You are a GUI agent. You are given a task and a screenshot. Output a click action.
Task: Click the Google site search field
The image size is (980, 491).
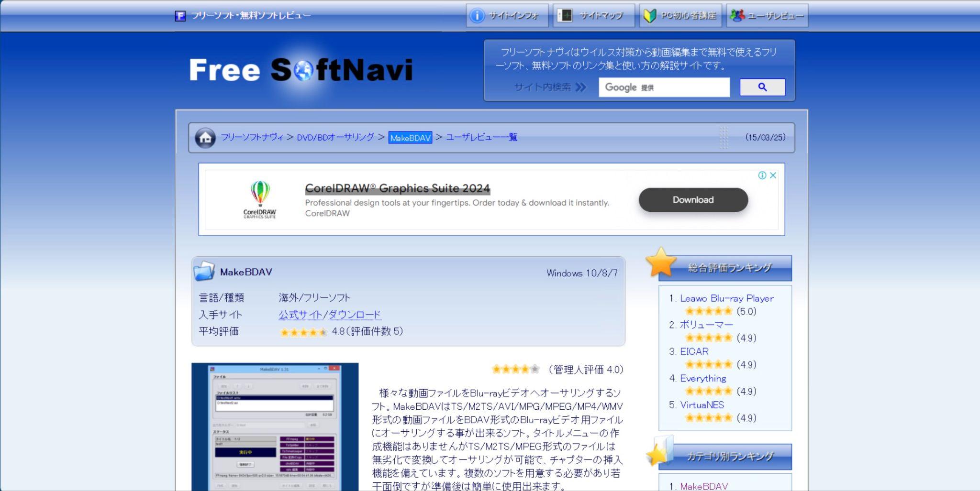pyautogui.click(x=664, y=87)
